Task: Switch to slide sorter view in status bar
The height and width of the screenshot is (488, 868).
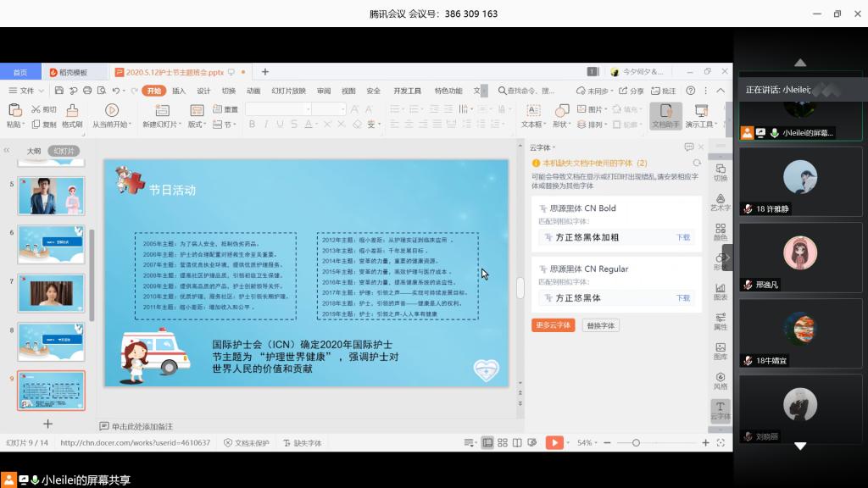Action: point(503,442)
